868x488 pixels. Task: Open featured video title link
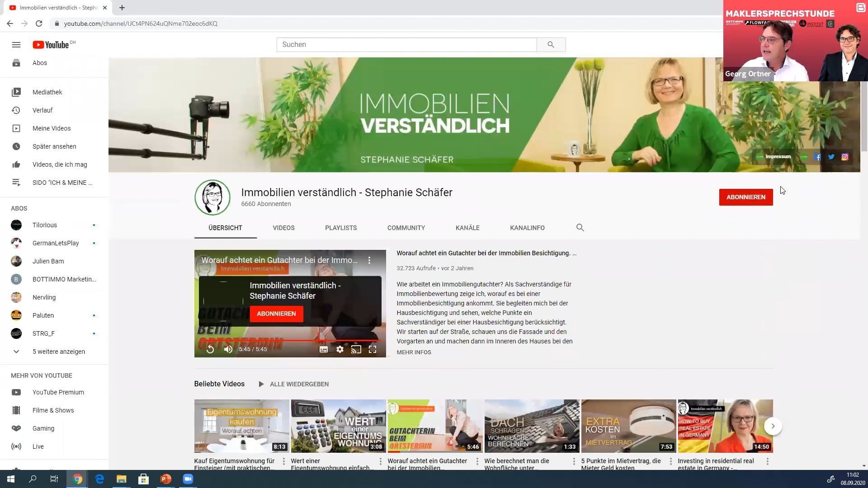point(486,253)
